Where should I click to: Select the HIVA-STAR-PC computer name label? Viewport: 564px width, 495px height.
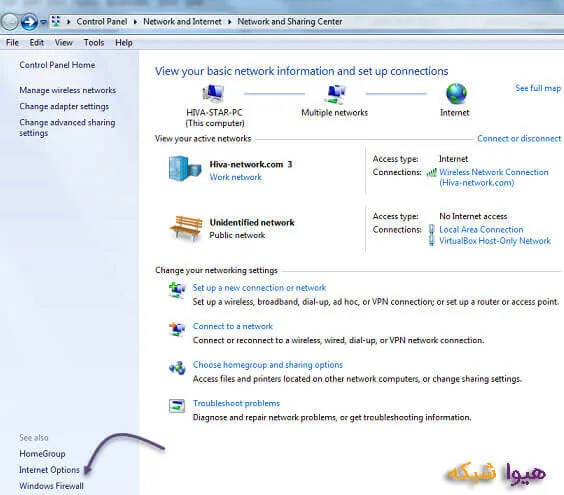click(x=214, y=113)
